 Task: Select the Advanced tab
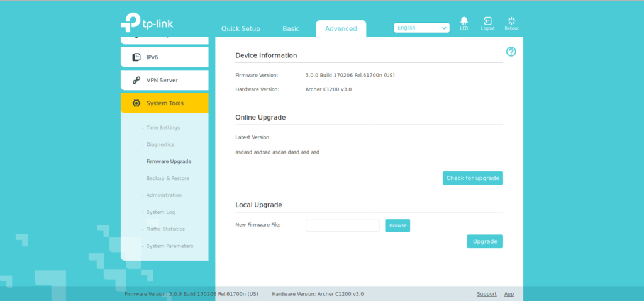click(x=341, y=29)
